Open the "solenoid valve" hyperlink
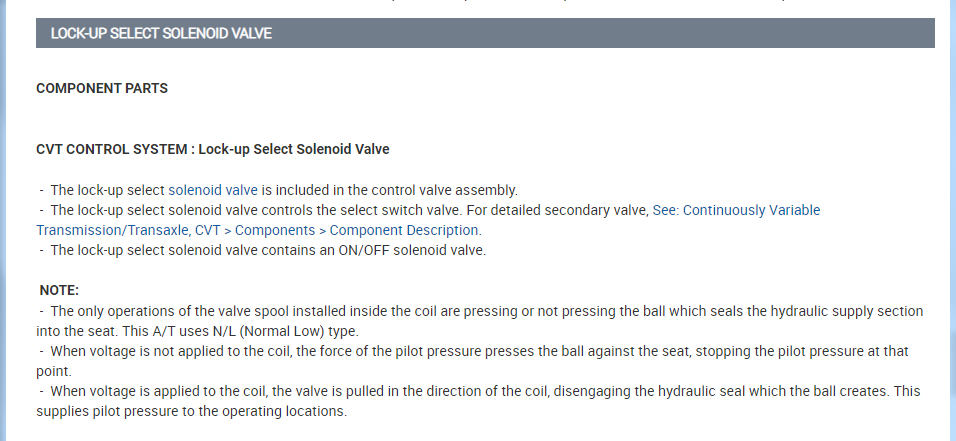Image resolution: width=956 pixels, height=441 pixels. (213, 190)
